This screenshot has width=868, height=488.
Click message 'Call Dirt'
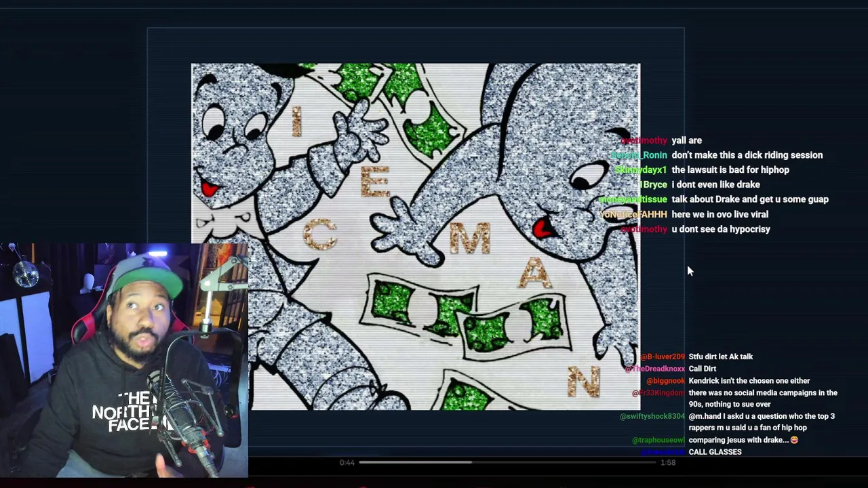pyautogui.click(x=702, y=369)
